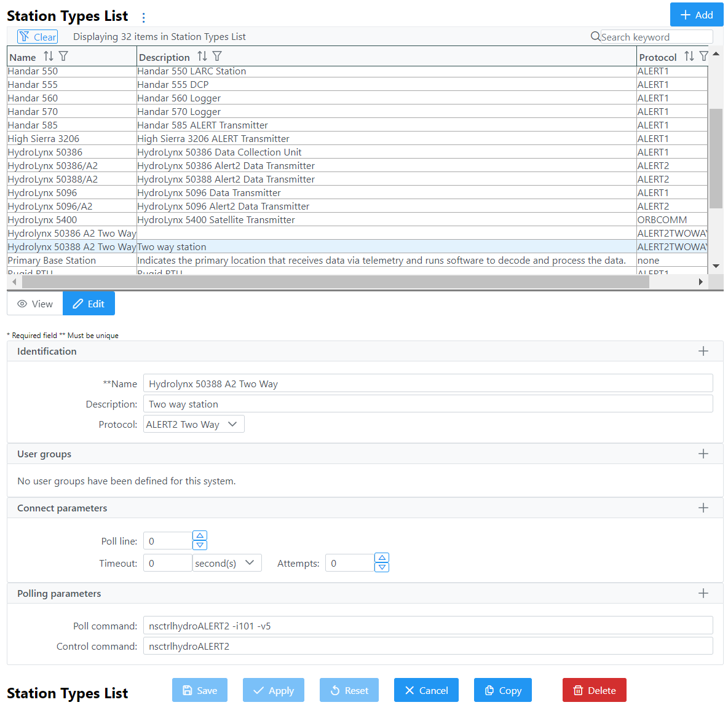The image size is (728, 713).
Task: Increase the Poll line value
Action: (200, 536)
